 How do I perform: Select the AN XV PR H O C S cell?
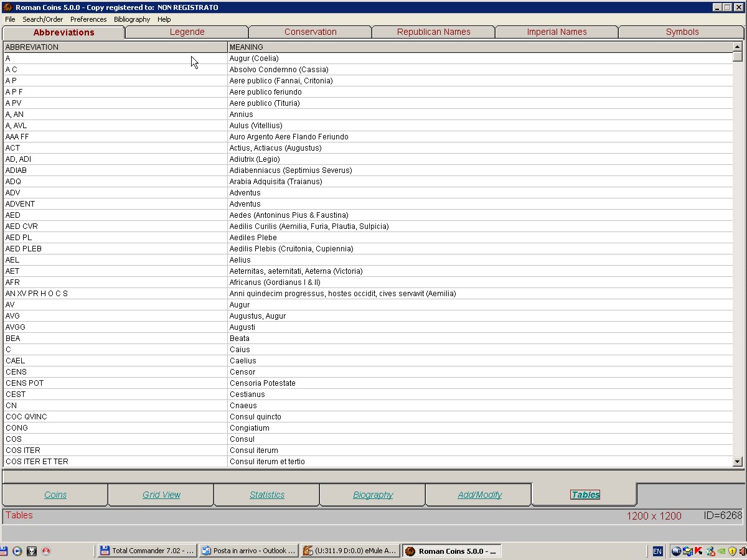[115, 294]
